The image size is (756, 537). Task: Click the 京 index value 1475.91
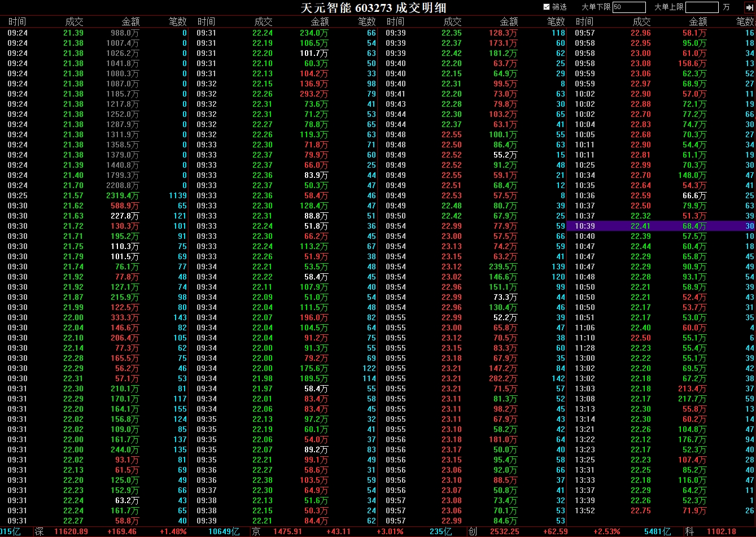[x=288, y=532]
